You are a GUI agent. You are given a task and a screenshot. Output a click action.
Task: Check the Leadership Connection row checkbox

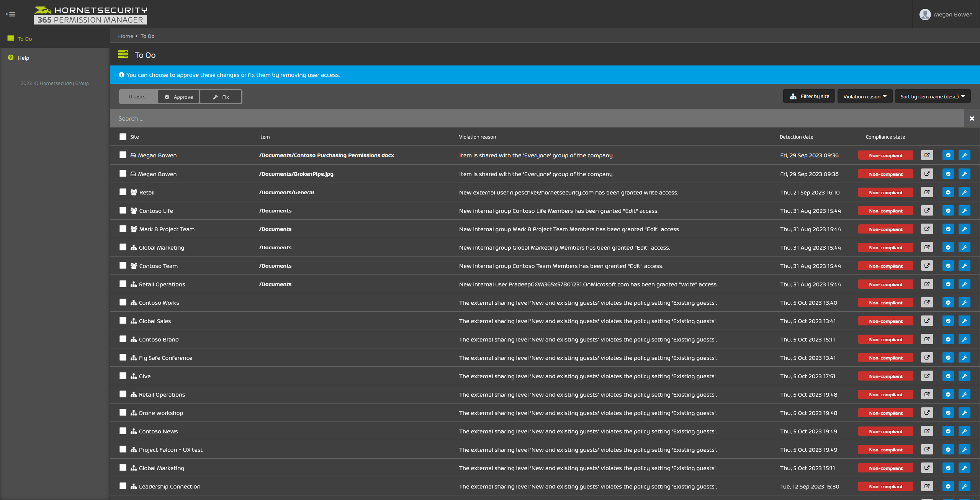click(123, 486)
